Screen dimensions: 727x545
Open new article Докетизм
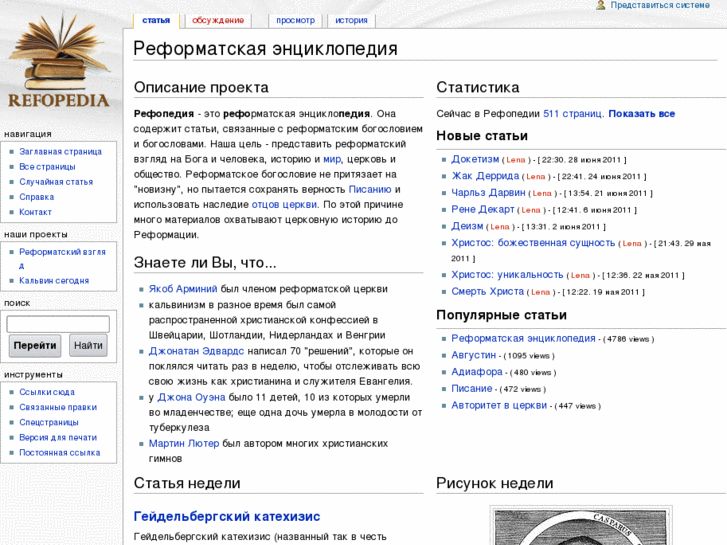click(475, 159)
